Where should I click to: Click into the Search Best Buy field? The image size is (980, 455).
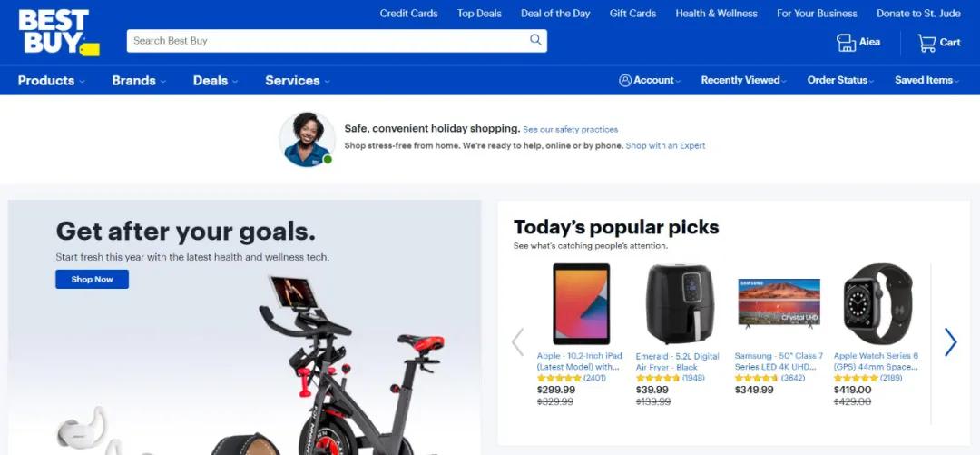tap(328, 41)
